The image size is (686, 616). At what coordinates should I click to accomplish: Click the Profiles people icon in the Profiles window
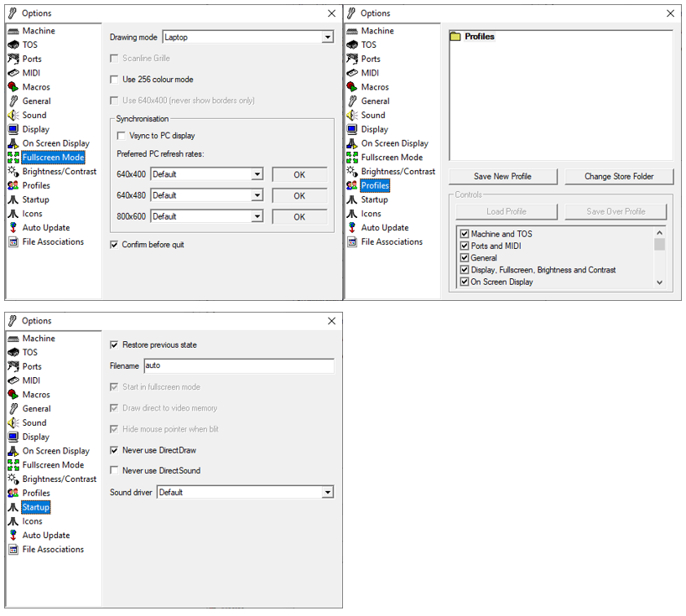(352, 185)
